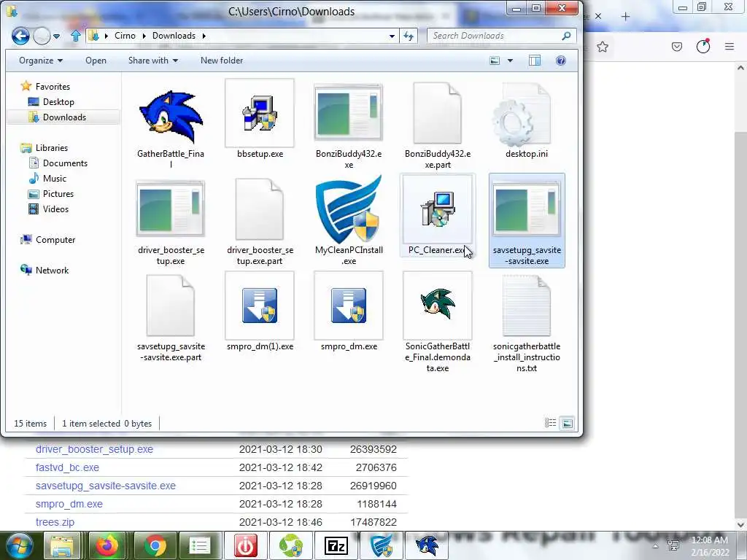Expand arrow after Cirno in address bar
The height and width of the screenshot is (560, 747).
pos(144,36)
